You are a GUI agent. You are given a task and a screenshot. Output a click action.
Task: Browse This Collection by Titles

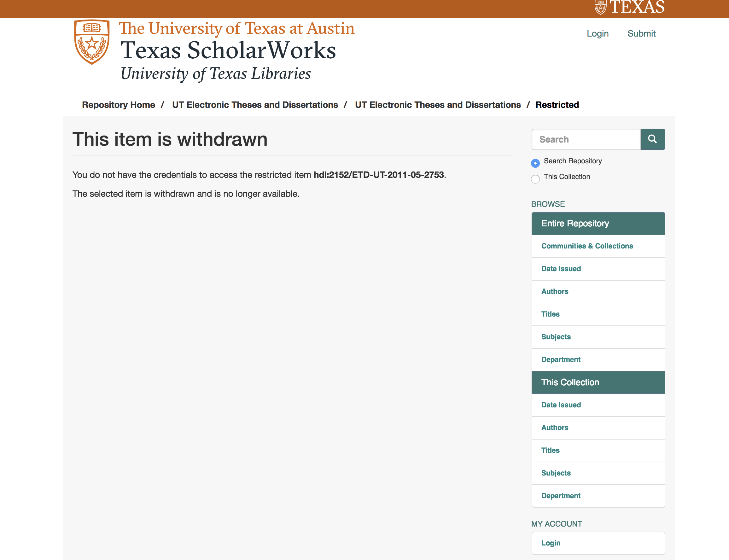[x=550, y=450]
